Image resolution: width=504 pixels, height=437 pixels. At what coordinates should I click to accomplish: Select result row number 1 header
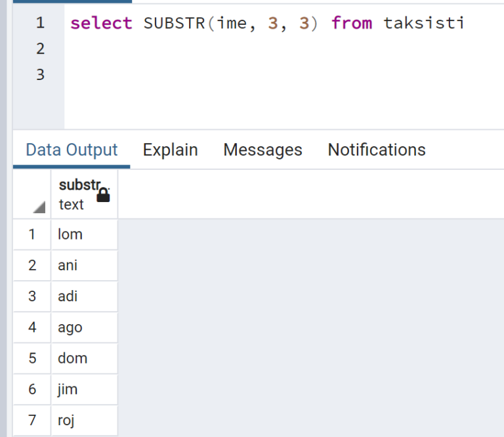pos(31,234)
